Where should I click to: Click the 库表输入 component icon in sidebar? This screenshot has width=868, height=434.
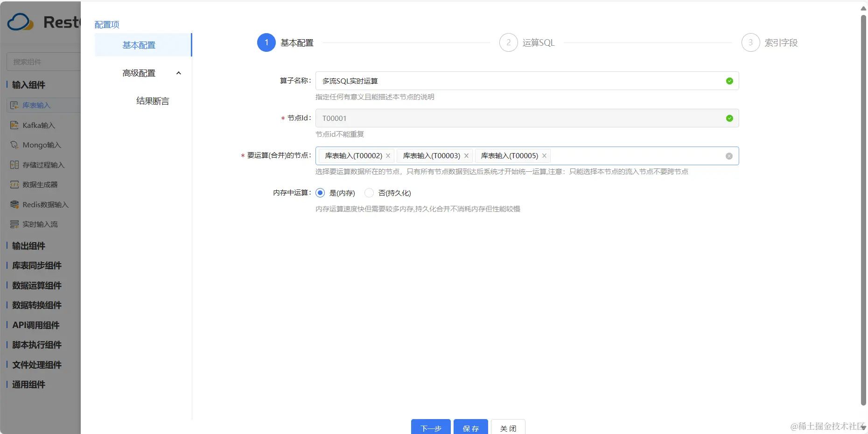coord(14,105)
